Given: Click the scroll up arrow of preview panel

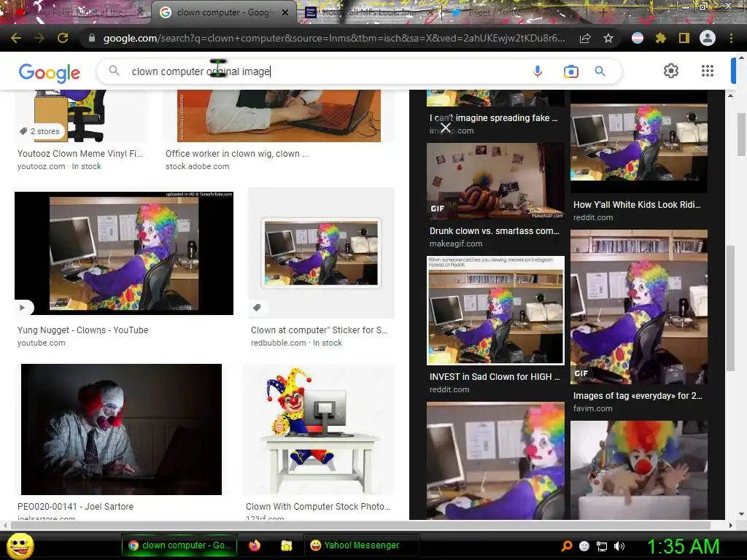Looking at the screenshot, I should [x=730, y=96].
